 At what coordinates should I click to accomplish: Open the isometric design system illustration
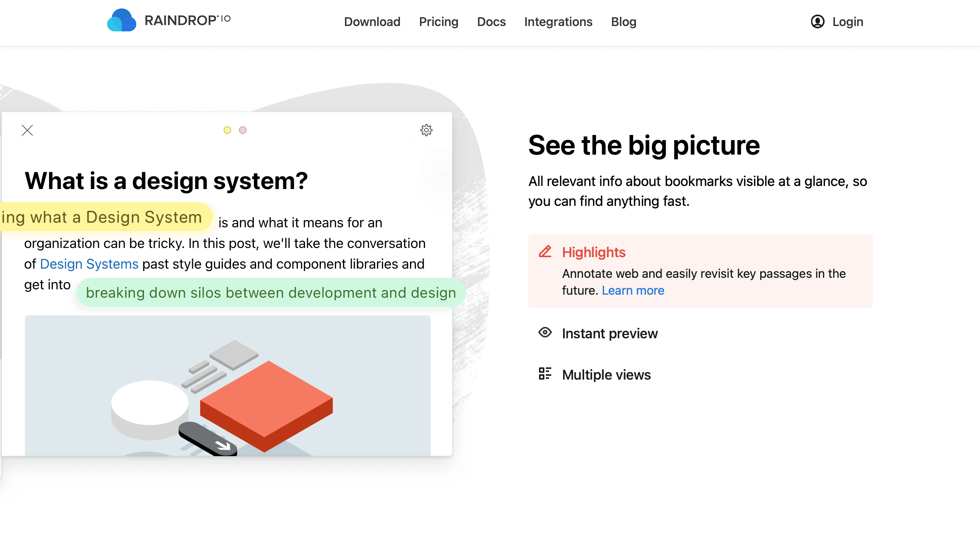(x=228, y=385)
